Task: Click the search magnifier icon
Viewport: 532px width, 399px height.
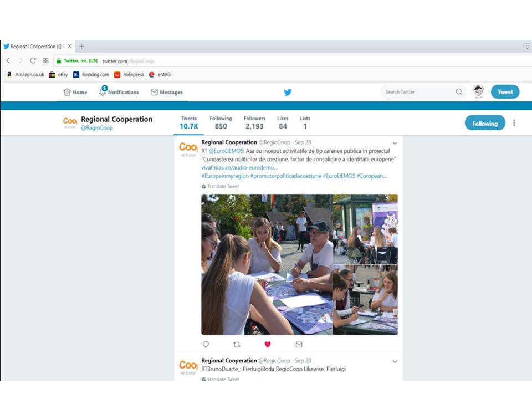Action: [x=459, y=92]
